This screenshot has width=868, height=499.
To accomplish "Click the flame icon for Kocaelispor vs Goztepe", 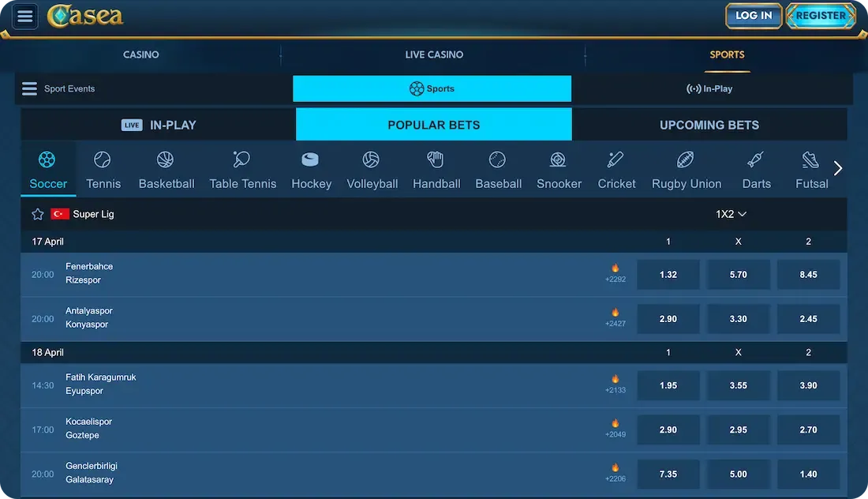I will click(615, 423).
